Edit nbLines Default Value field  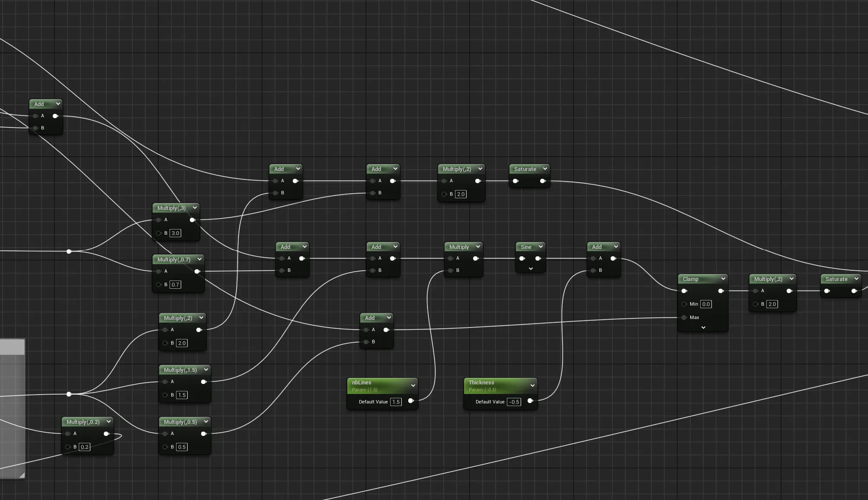[x=396, y=402]
